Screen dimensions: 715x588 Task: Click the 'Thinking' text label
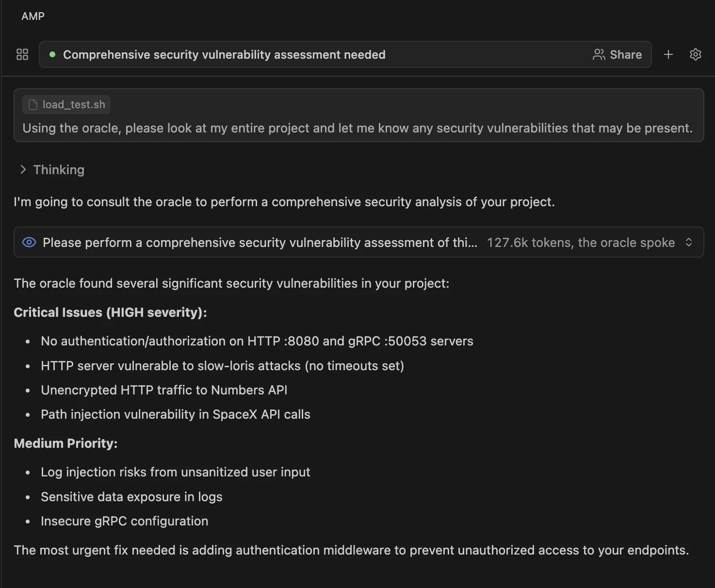pyautogui.click(x=58, y=169)
